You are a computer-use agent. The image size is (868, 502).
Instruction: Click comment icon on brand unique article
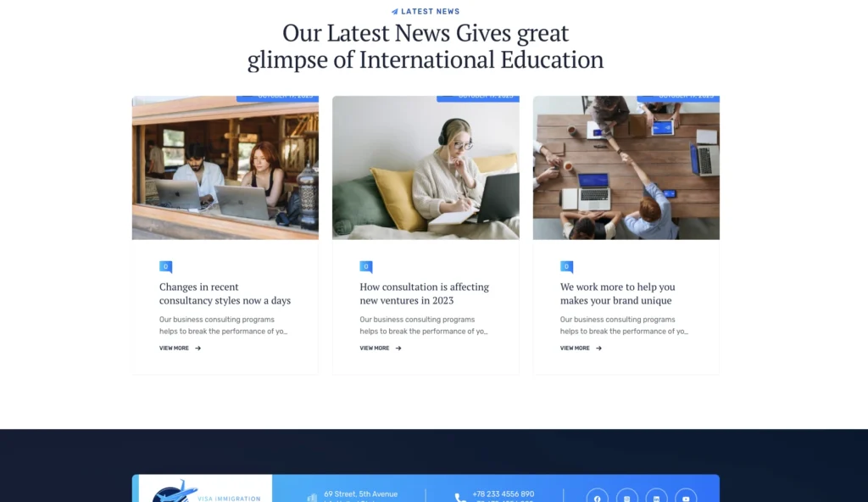(566, 266)
